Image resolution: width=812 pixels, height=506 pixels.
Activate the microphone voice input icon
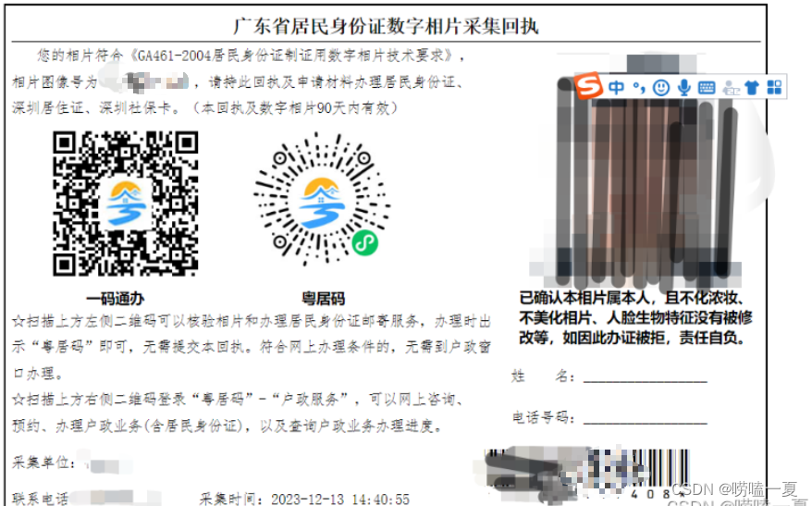pos(684,88)
